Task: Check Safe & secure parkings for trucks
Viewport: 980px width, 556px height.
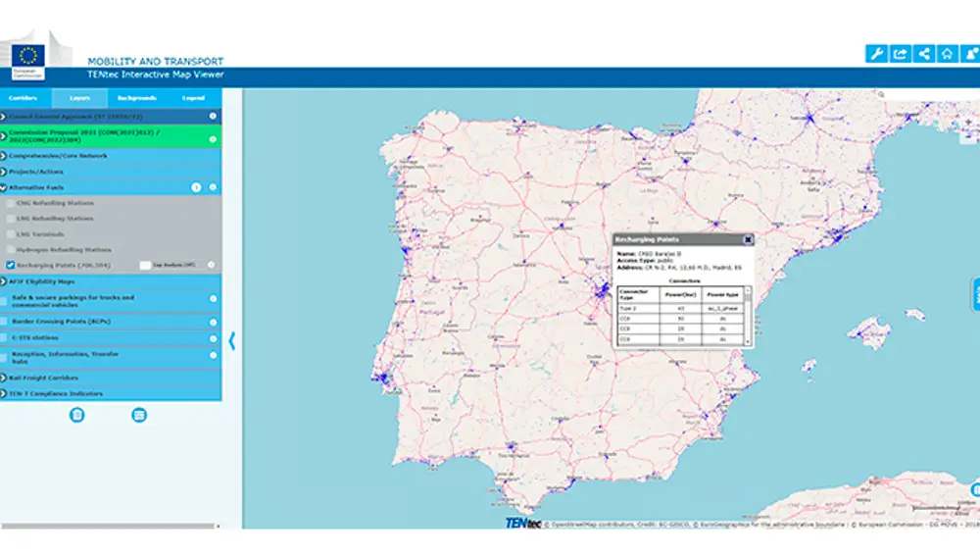Action: (4, 301)
